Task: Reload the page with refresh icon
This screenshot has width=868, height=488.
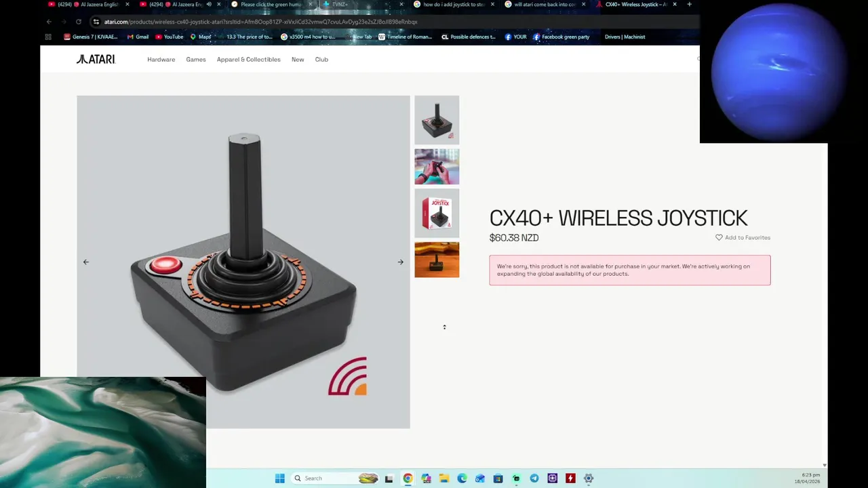Action: (79, 22)
